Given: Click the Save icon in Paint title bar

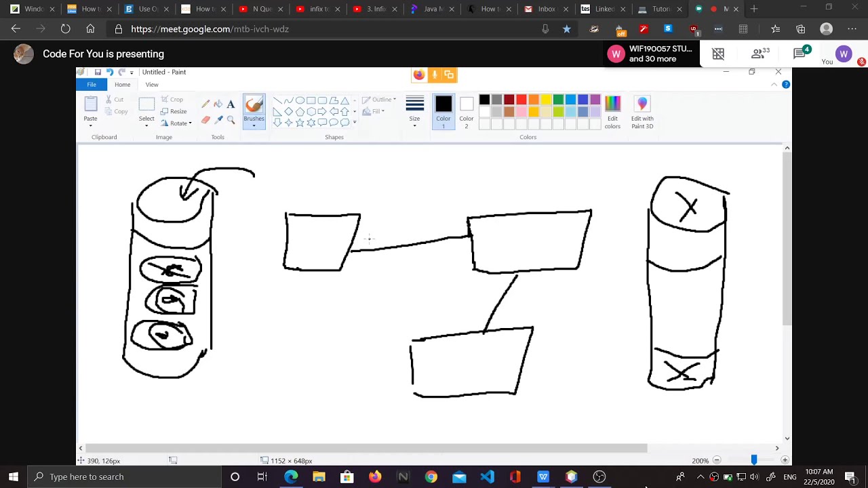Looking at the screenshot, I should coord(98,72).
